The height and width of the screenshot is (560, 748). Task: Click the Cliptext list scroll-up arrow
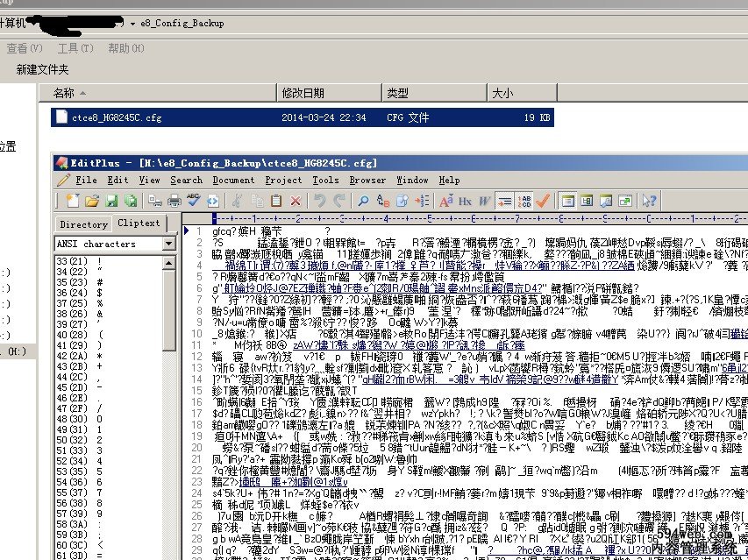[x=169, y=263]
